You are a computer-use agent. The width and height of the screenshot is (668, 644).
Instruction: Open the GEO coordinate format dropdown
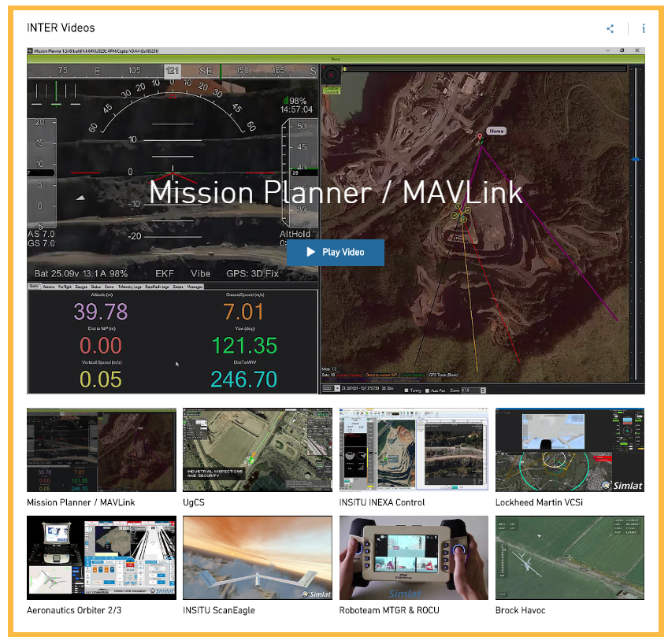331,388
